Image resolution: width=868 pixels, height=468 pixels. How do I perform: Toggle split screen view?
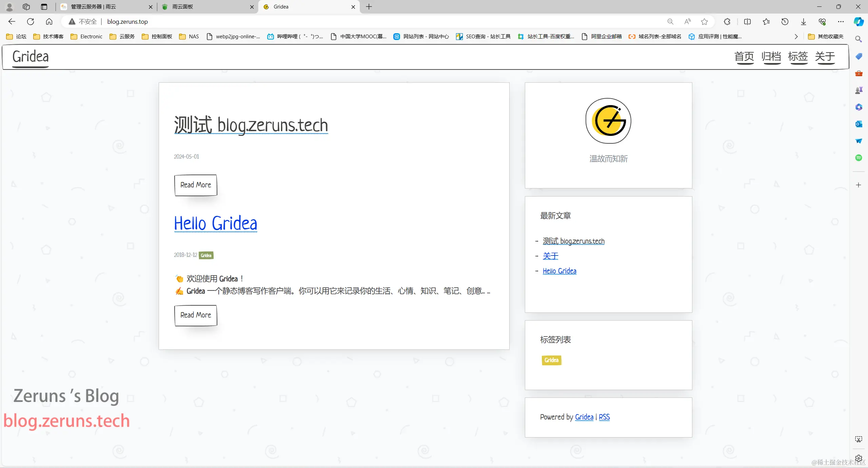coord(747,22)
